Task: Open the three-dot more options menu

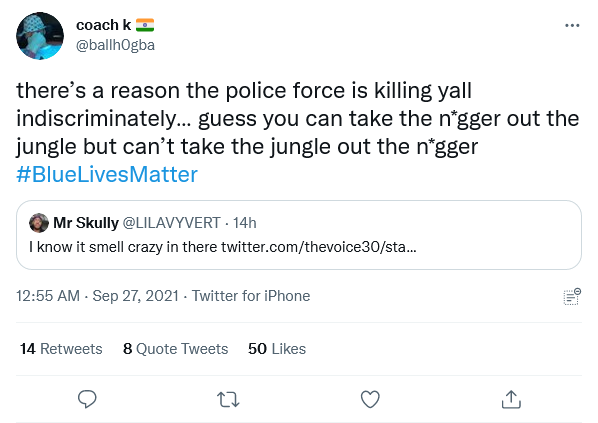Action: 572,26
